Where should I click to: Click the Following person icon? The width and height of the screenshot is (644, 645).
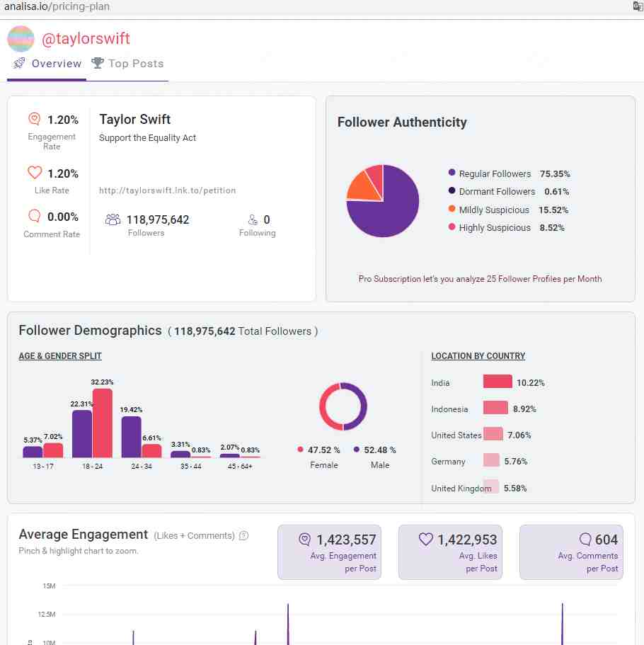(253, 219)
